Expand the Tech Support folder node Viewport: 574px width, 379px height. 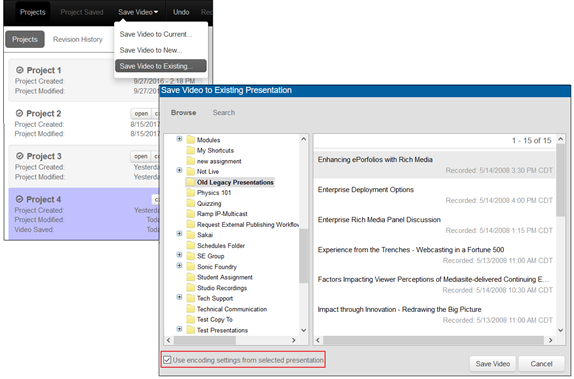tap(179, 297)
